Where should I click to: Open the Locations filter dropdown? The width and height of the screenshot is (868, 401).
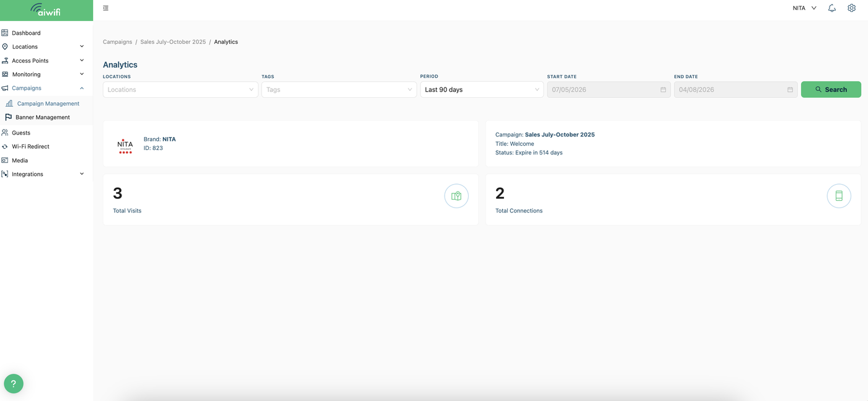coord(180,90)
